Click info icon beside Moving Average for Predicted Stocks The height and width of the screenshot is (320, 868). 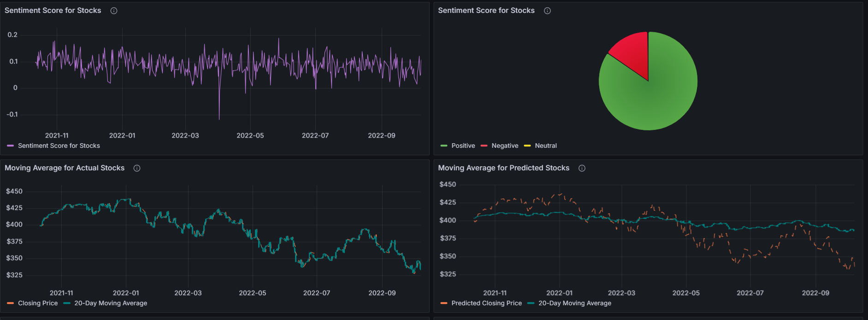582,168
